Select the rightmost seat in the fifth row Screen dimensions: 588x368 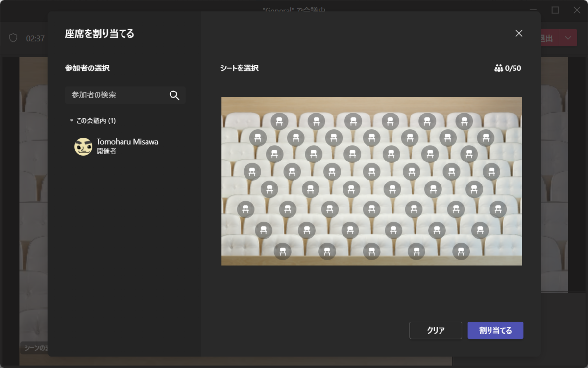point(474,189)
